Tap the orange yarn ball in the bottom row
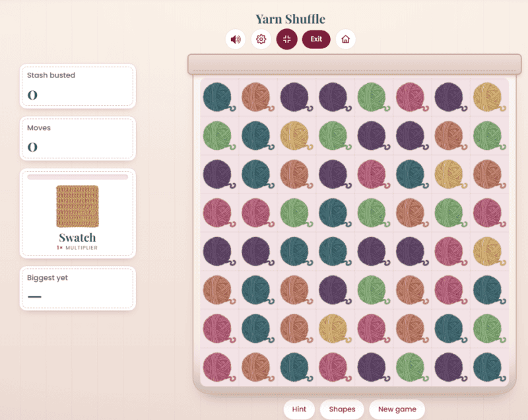 point(257,367)
